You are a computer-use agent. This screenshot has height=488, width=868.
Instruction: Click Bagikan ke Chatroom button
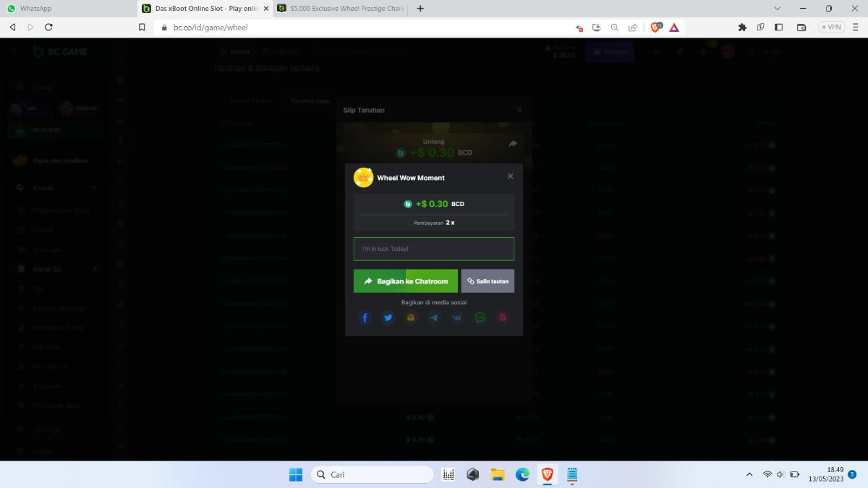point(406,281)
